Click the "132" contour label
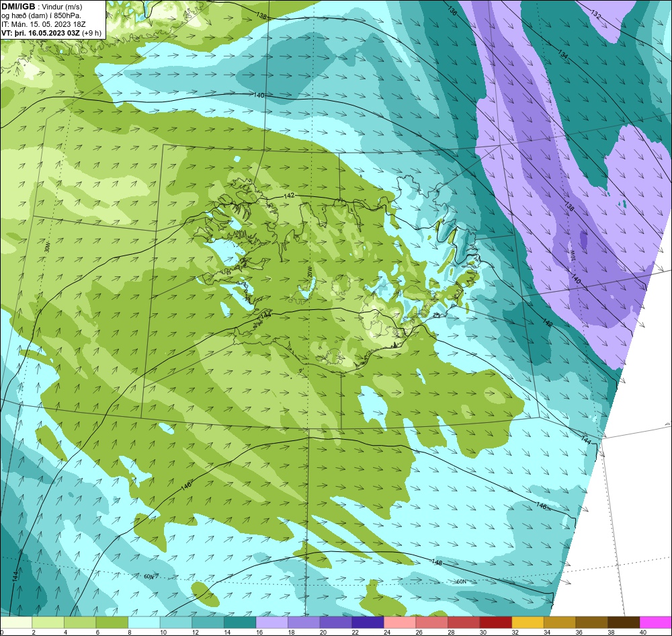The width and height of the screenshot is (672, 636). [x=595, y=15]
